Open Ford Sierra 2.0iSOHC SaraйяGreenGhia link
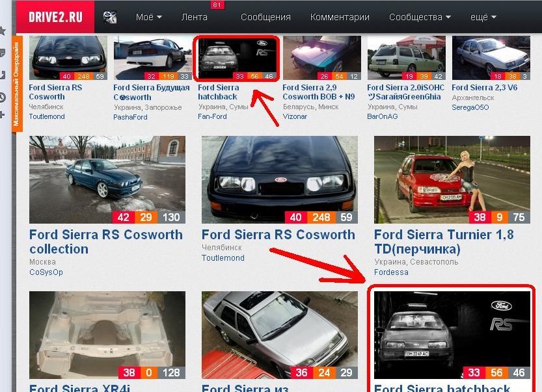 (406, 92)
